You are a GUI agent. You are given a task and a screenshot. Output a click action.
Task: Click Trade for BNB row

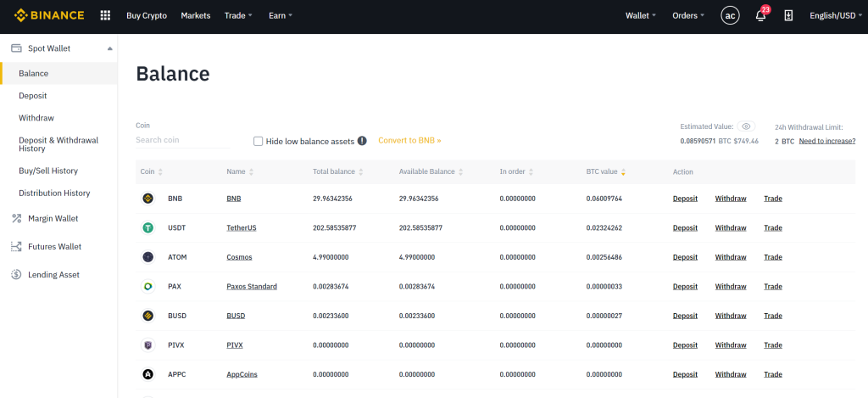[773, 199]
